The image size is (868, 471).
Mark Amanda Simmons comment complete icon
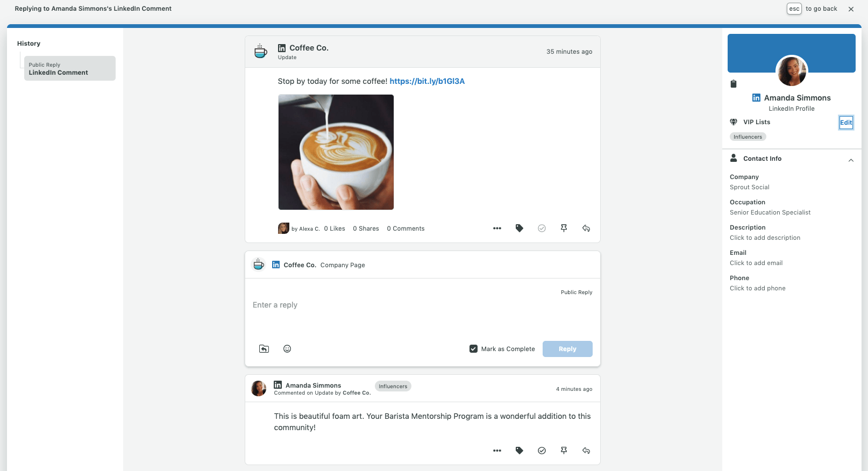[x=542, y=451]
